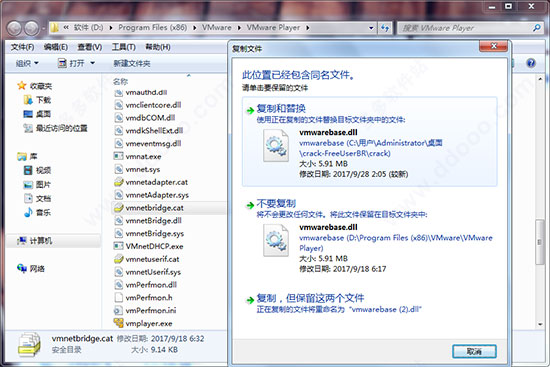550x367 pixels.
Task: Expand the arrow after Program Files (x86) breadcrumb
Action: (x=195, y=28)
